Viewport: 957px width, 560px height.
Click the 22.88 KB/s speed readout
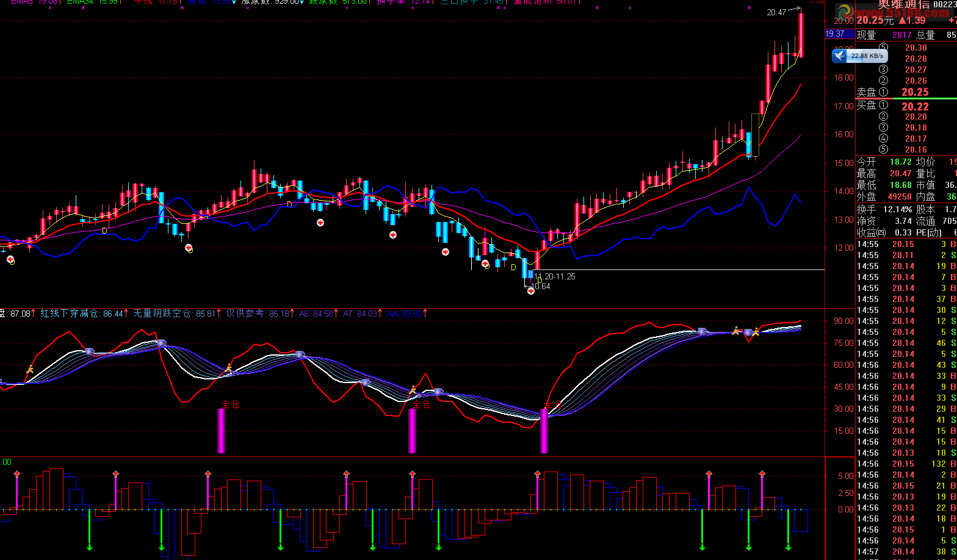(x=867, y=56)
